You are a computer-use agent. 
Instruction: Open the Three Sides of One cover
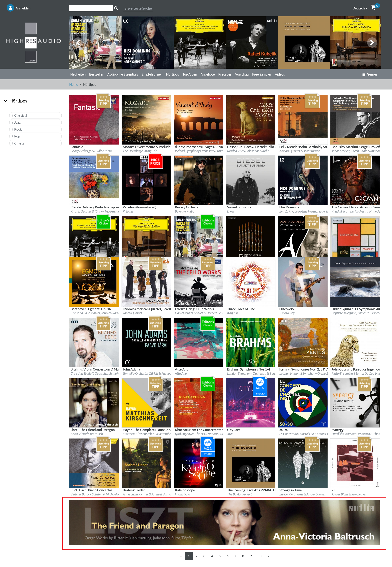point(251,282)
